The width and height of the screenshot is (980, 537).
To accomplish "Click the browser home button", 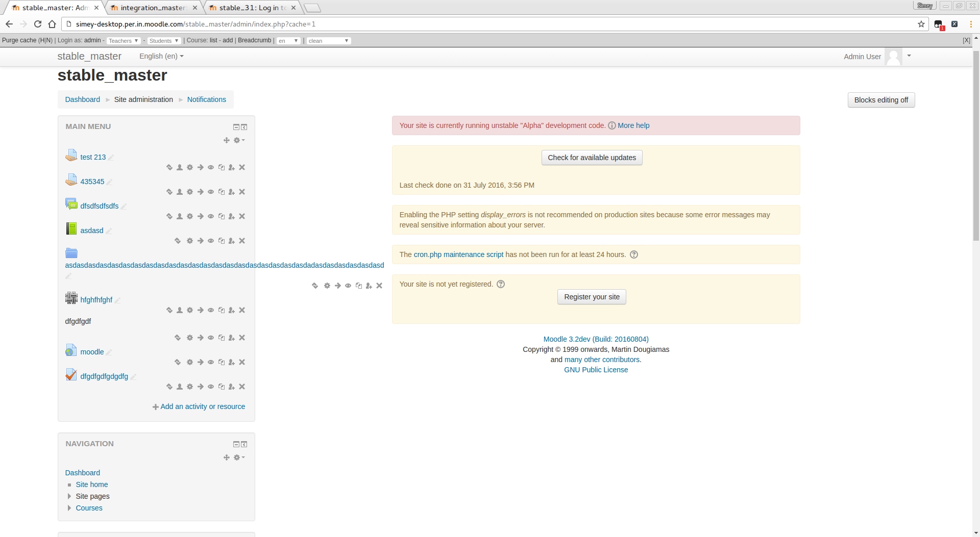I will pos(52,24).
